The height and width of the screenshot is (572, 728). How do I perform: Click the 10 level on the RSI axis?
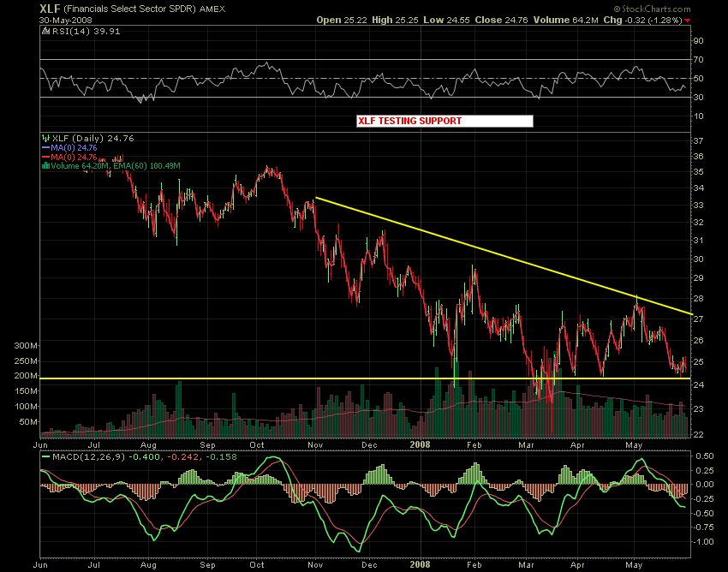(x=698, y=116)
